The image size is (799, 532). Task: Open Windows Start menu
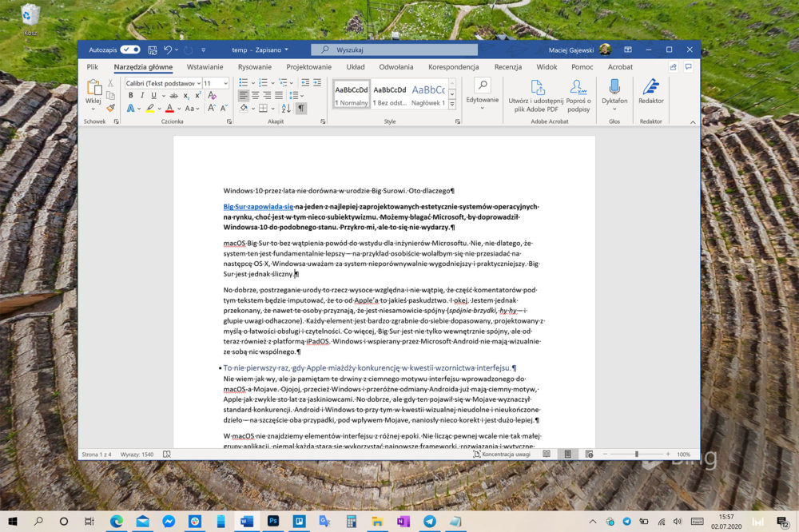[13, 521]
